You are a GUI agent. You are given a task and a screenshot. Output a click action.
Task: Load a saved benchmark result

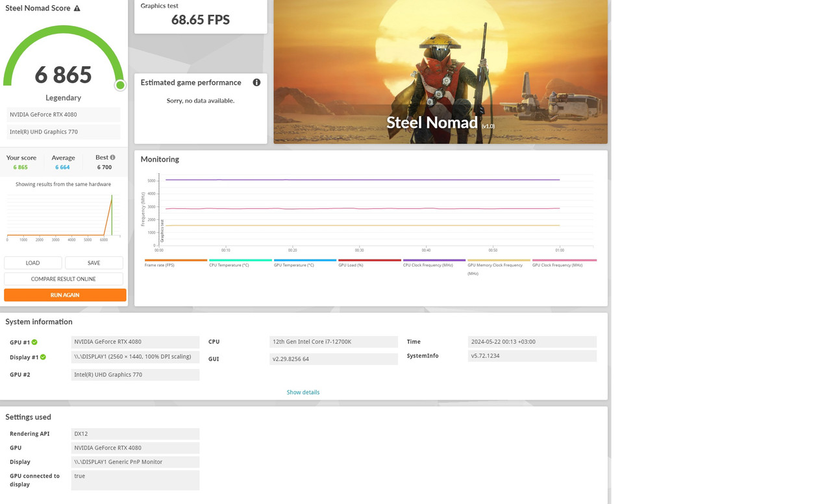[x=32, y=263]
